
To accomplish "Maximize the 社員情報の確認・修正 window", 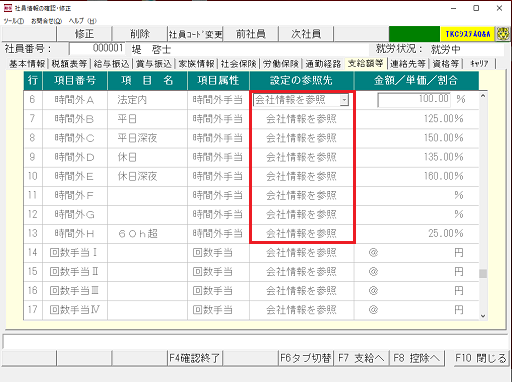I will tap(476, 8).
